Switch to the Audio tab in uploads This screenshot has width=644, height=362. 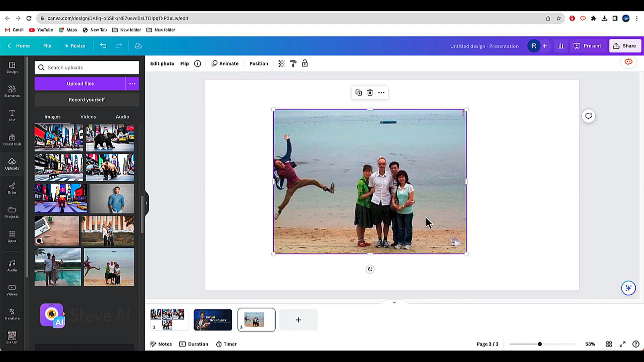point(122,117)
